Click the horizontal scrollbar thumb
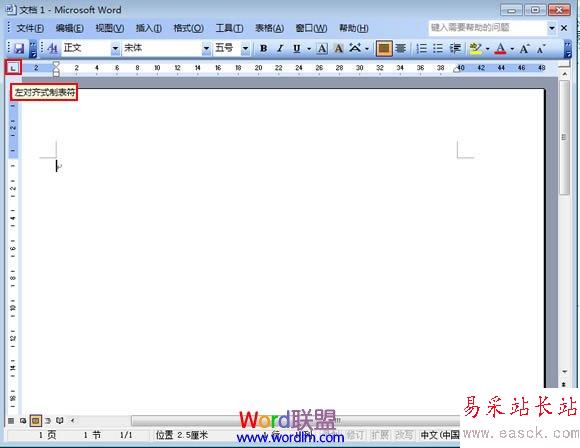580x448 pixels. [296, 421]
